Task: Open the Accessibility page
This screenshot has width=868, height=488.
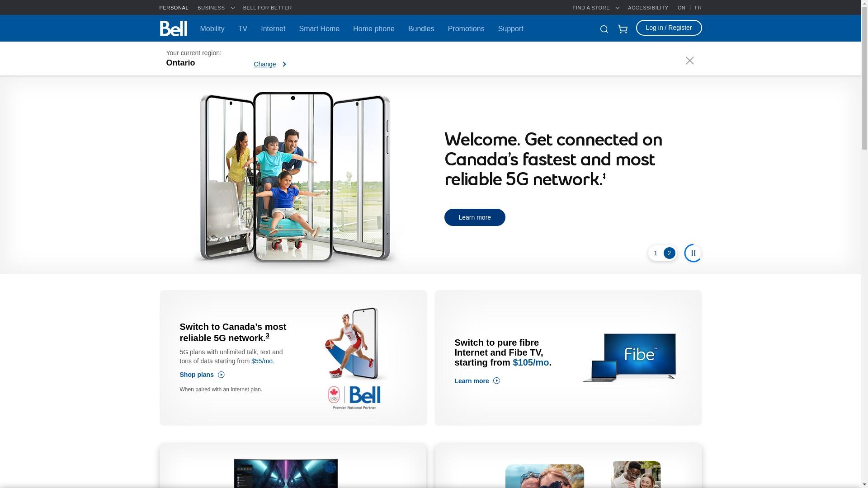Action: (648, 8)
